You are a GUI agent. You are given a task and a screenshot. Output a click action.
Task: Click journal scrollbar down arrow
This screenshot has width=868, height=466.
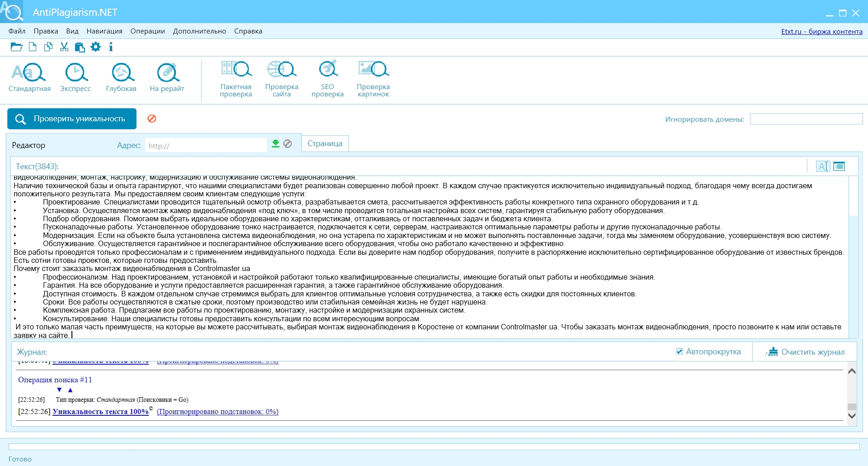(852, 416)
